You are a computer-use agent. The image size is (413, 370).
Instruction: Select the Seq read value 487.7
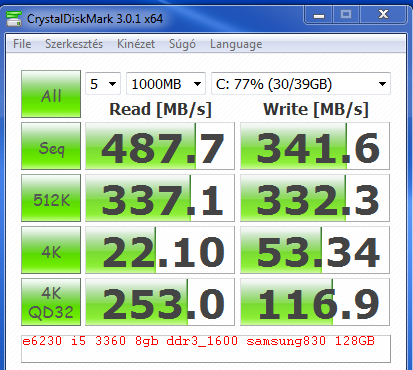tap(160, 146)
